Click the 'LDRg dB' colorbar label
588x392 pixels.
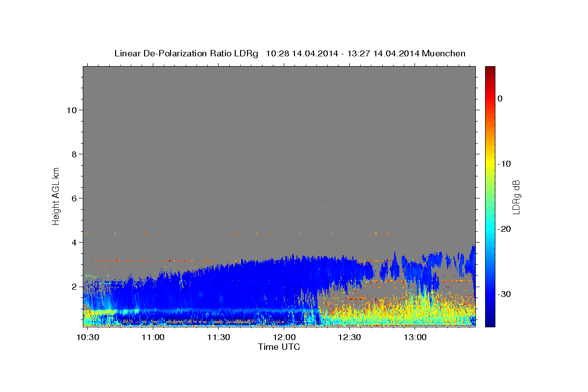tap(515, 197)
